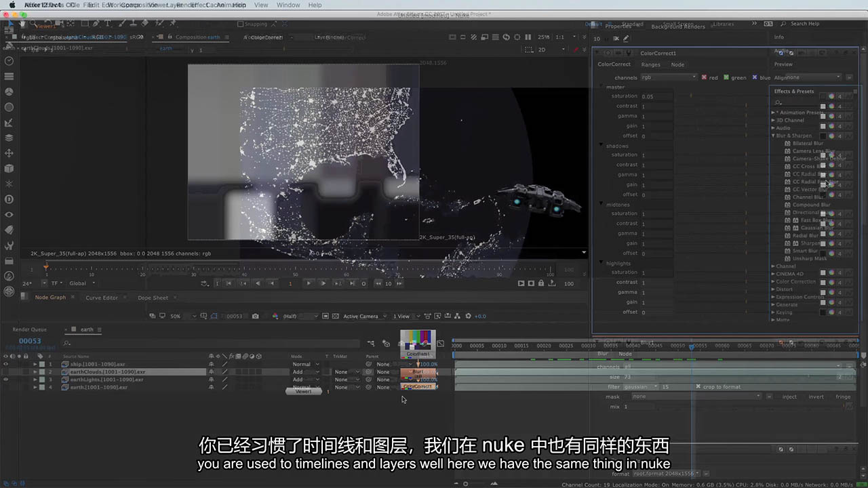Open the Active Camera dropdown

(x=363, y=316)
